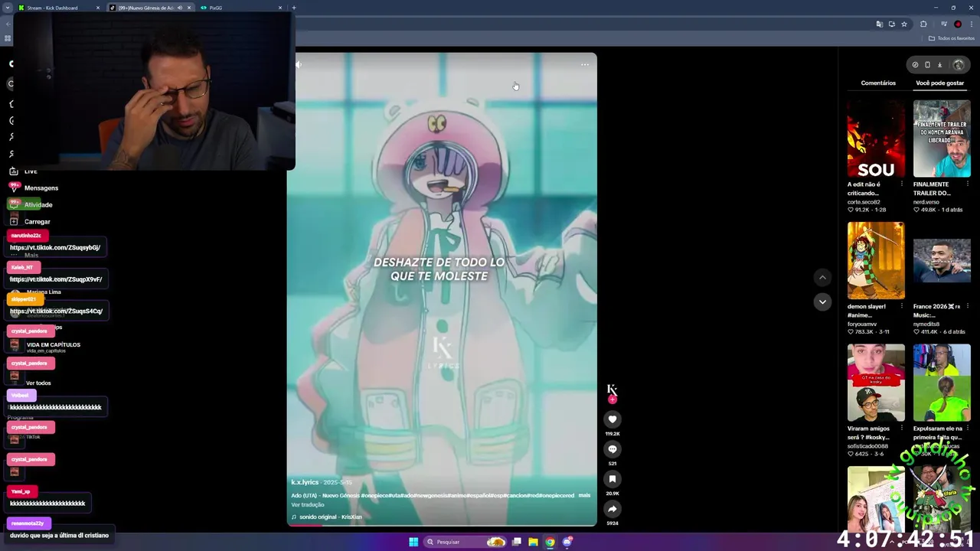This screenshot has width=980, height=551.
Task: Open Discord from the taskbar
Action: [567, 542]
